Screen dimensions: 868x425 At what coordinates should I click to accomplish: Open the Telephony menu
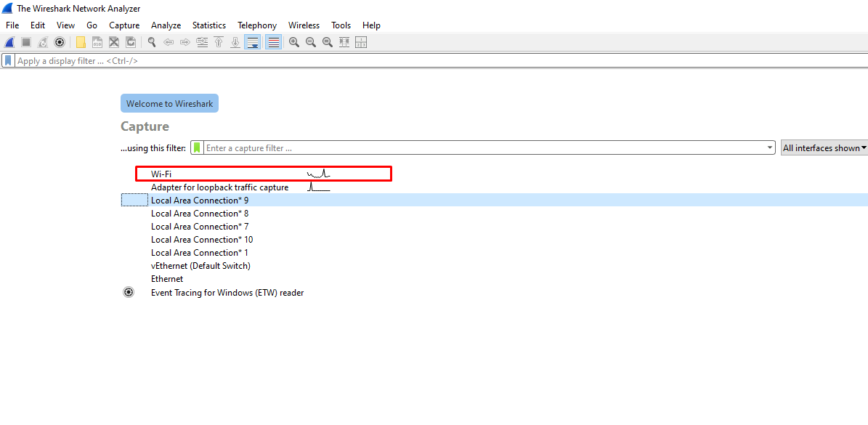pyautogui.click(x=257, y=25)
